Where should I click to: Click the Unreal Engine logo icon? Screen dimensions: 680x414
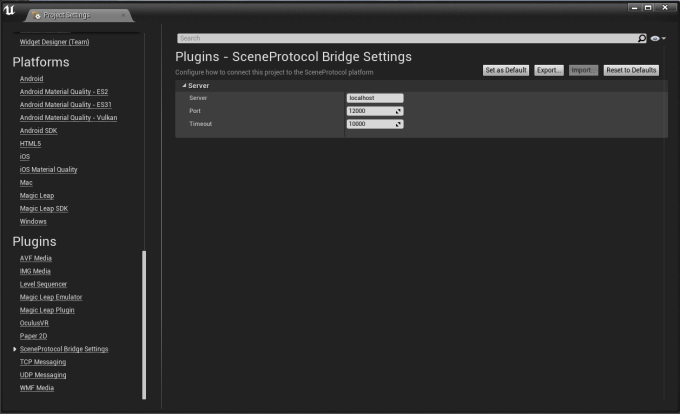10,10
